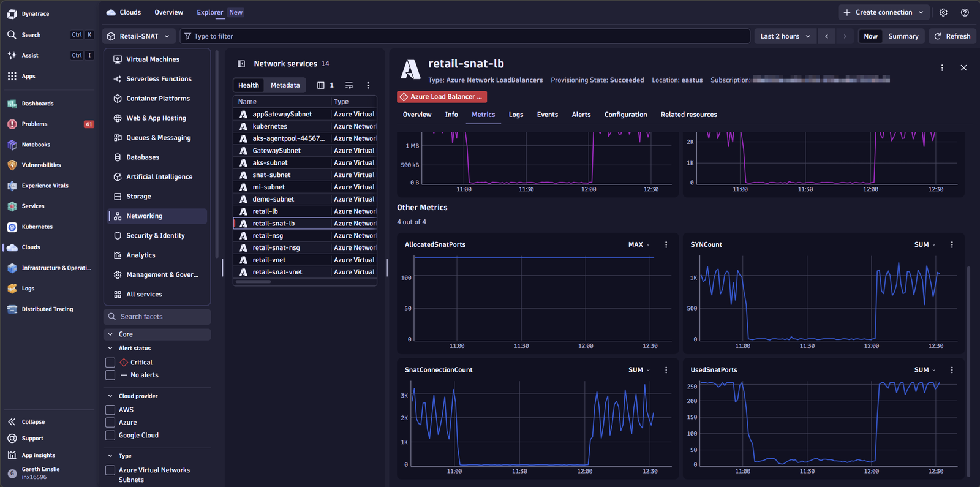Image resolution: width=980 pixels, height=487 pixels.
Task: Open Experience Vitals app icon
Action: tap(12, 186)
